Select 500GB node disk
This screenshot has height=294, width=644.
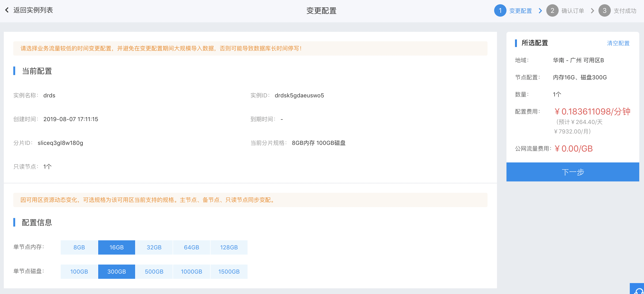click(154, 271)
